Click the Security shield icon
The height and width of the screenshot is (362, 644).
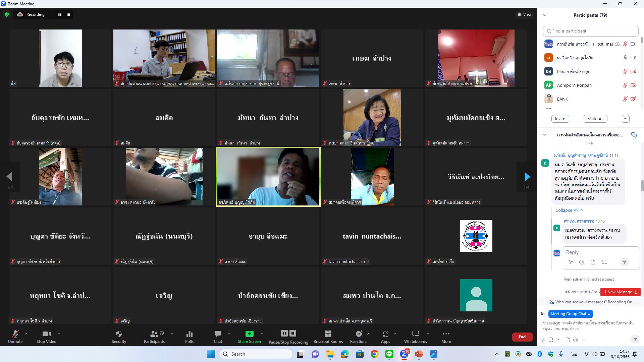click(119, 334)
